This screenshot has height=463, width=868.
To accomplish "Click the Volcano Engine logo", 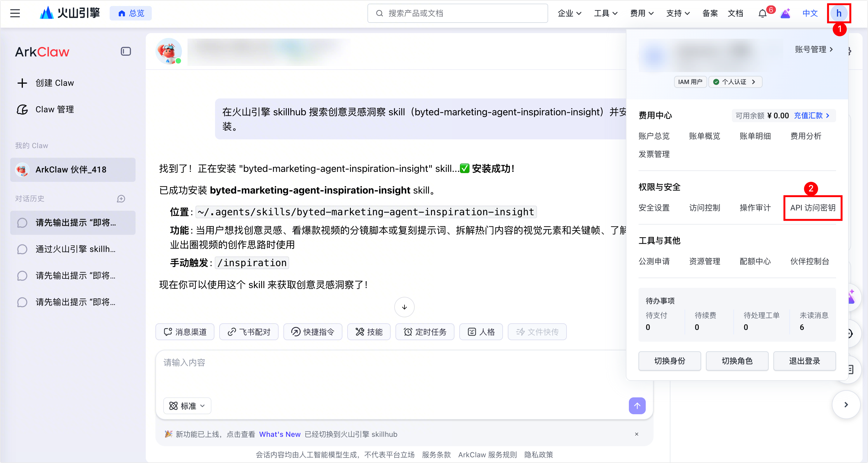I will pos(70,13).
